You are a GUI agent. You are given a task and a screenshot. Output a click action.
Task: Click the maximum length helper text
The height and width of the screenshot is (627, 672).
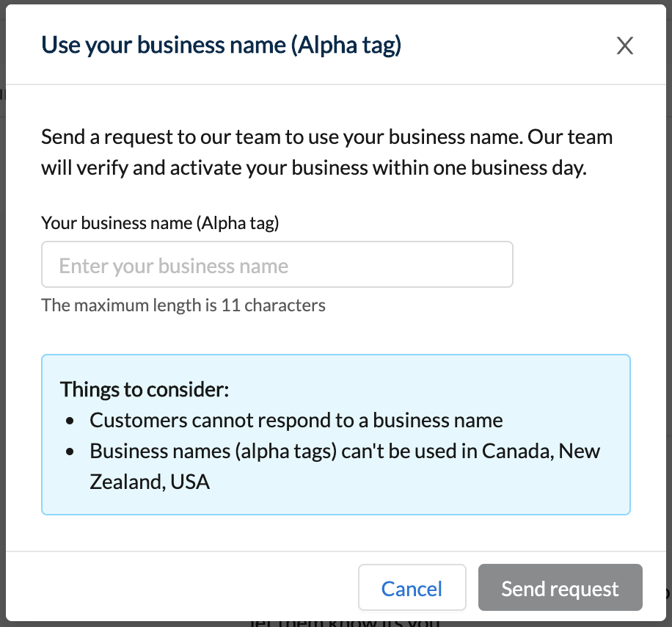click(183, 305)
